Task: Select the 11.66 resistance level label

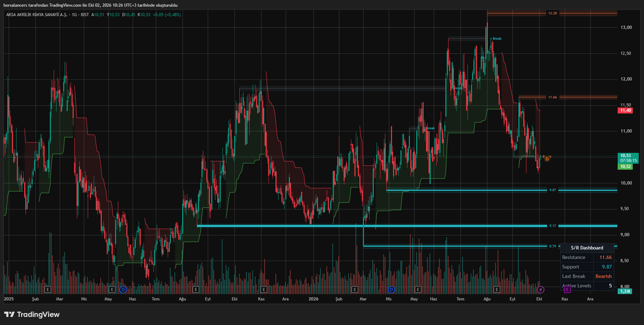Action: (552, 97)
